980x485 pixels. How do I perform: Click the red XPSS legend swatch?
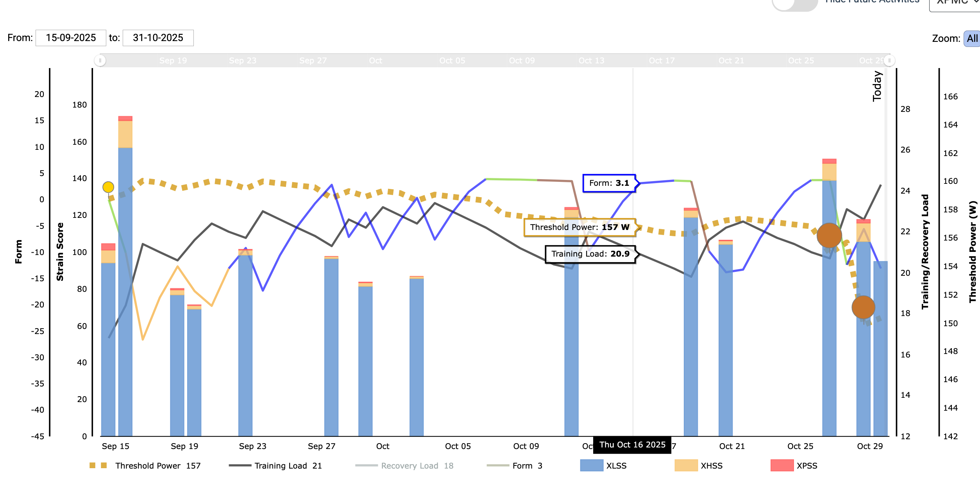pos(782,465)
